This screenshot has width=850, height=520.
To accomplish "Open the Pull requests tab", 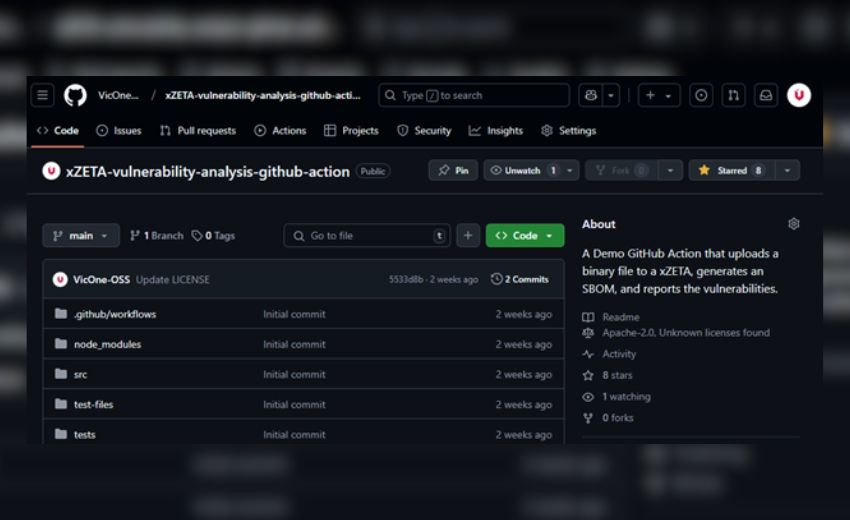I will [x=198, y=131].
